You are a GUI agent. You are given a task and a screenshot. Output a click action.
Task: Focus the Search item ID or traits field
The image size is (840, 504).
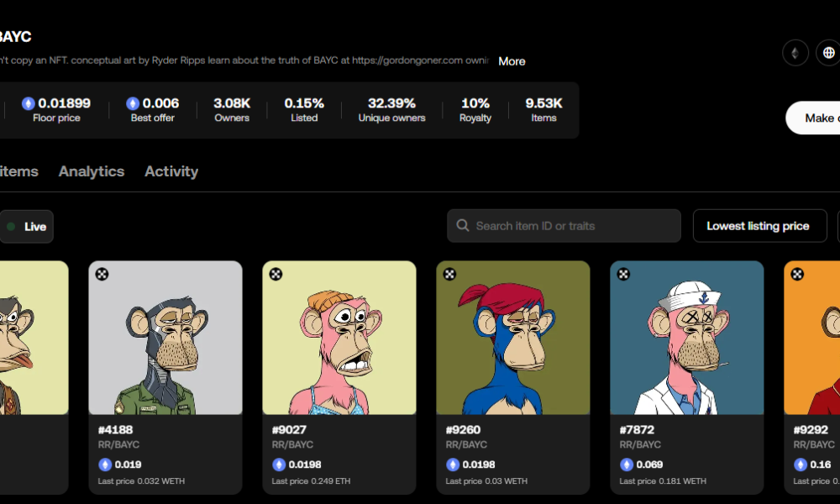[x=571, y=226]
